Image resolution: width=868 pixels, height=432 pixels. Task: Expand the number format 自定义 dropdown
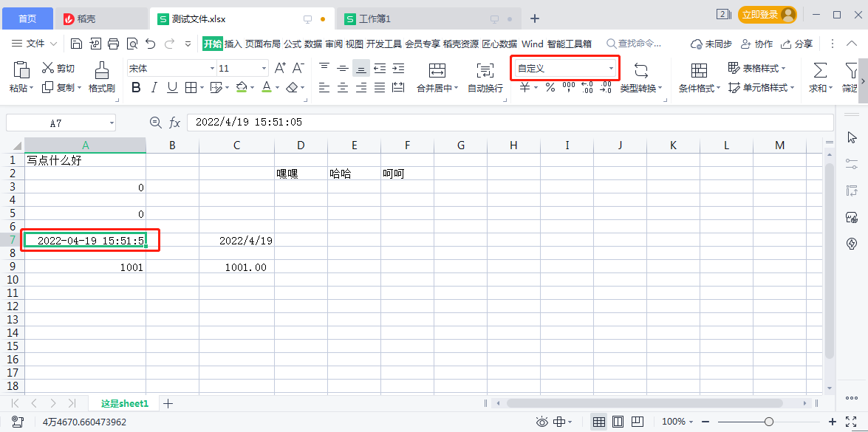[x=612, y=69]
